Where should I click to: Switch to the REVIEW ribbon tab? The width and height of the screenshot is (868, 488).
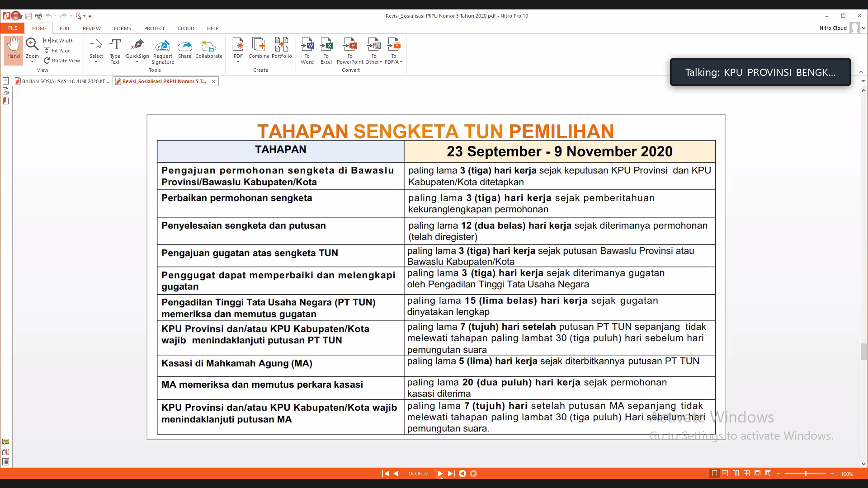(91, 28)
